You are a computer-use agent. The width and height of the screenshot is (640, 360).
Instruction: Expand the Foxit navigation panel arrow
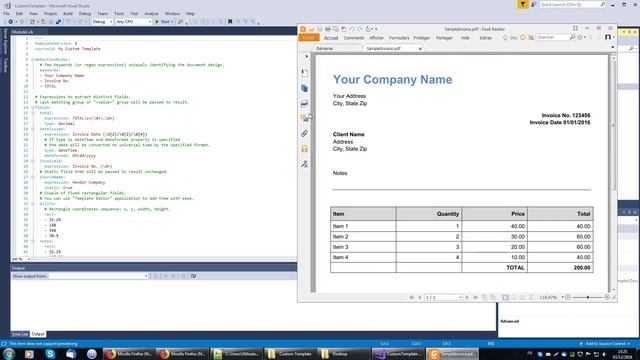pyautogui.click(x=307, y=56)
